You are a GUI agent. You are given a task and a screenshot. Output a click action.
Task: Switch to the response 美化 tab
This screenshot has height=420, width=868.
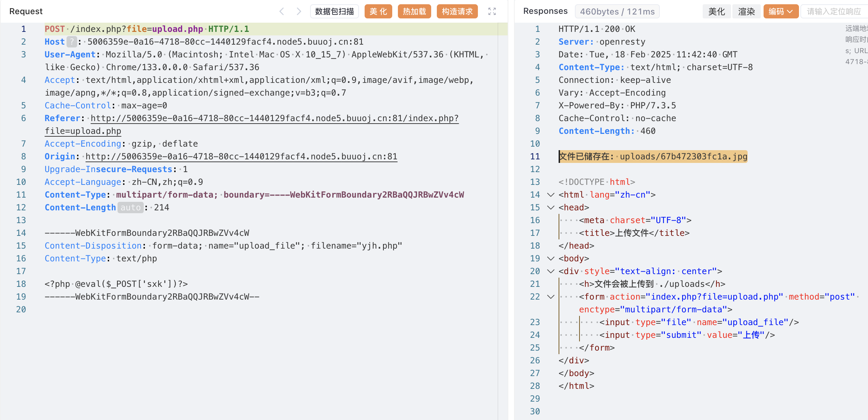[x=716, y=11]
